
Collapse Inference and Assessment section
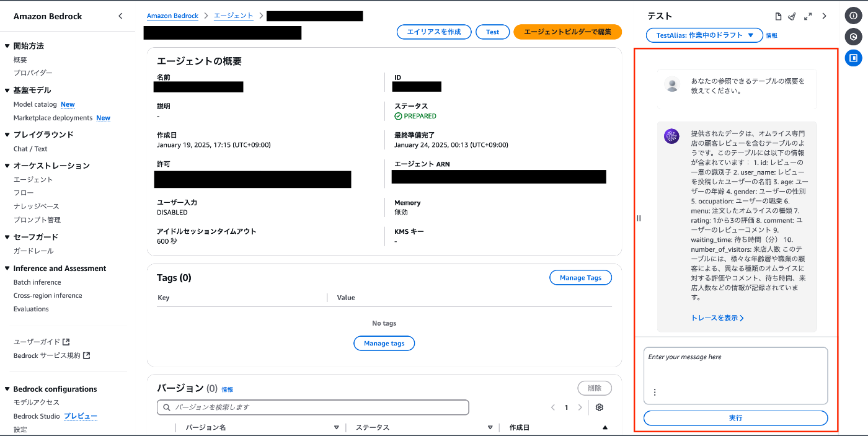pos(7,269)
